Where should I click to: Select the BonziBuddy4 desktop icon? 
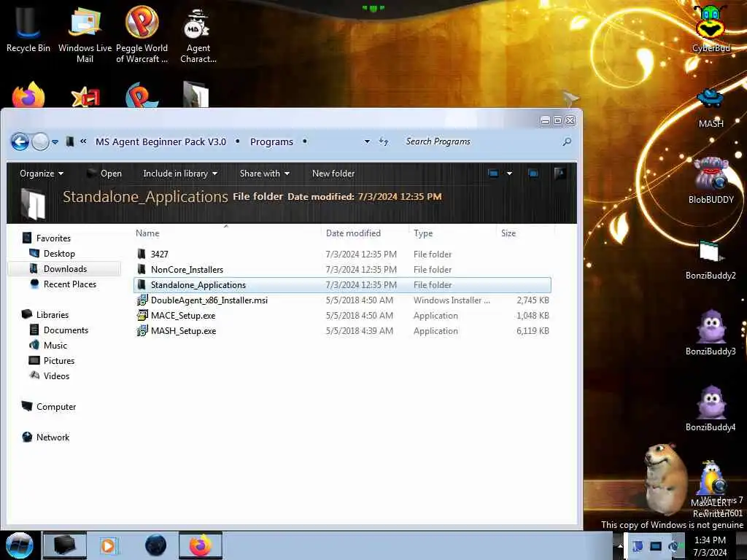(711, 408)
